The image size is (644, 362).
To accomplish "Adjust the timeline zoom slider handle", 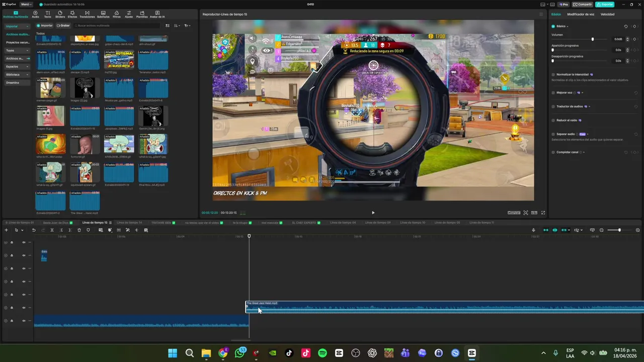I will [x=619, y=230].
